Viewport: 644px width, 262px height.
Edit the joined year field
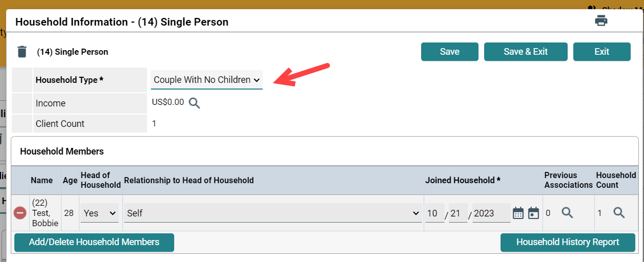(491, 213)
